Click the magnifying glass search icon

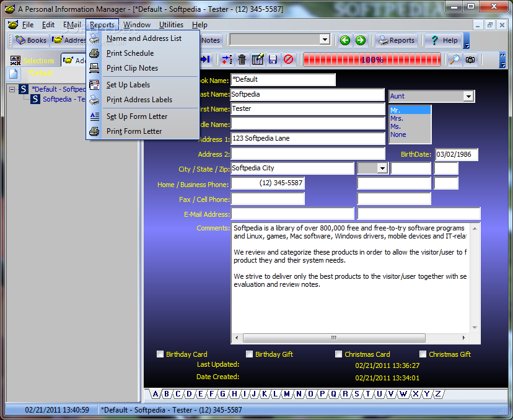point(455,59)
